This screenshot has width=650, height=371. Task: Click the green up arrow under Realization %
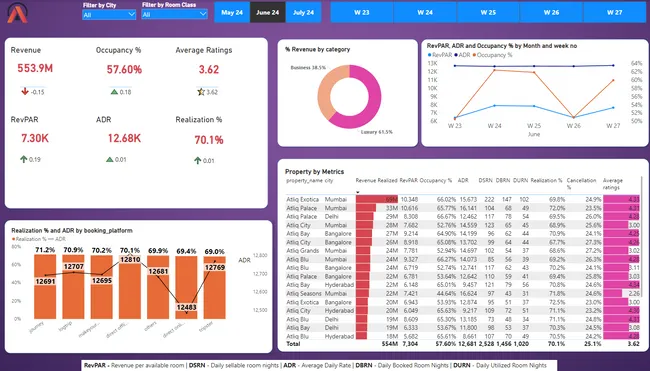[x=198, y=160]
